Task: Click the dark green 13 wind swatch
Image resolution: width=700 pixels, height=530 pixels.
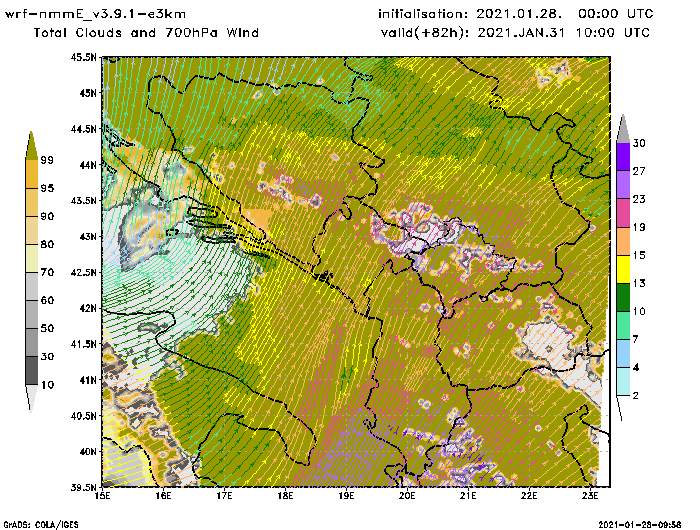Action: 623,297
